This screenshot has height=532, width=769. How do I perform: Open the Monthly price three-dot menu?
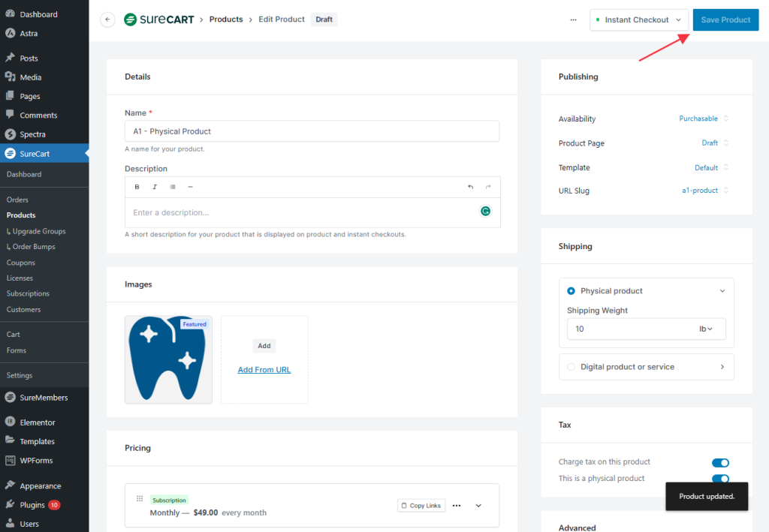coord(457,506)
